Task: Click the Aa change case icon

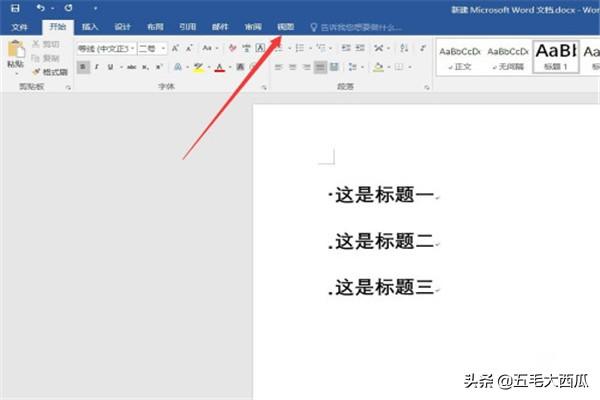Action: point(207,48)
